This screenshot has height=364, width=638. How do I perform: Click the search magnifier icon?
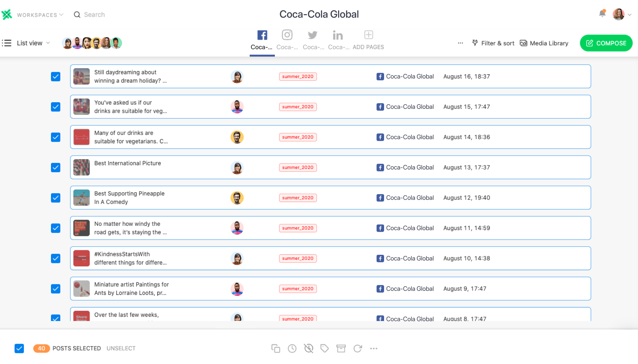[77, 15]
